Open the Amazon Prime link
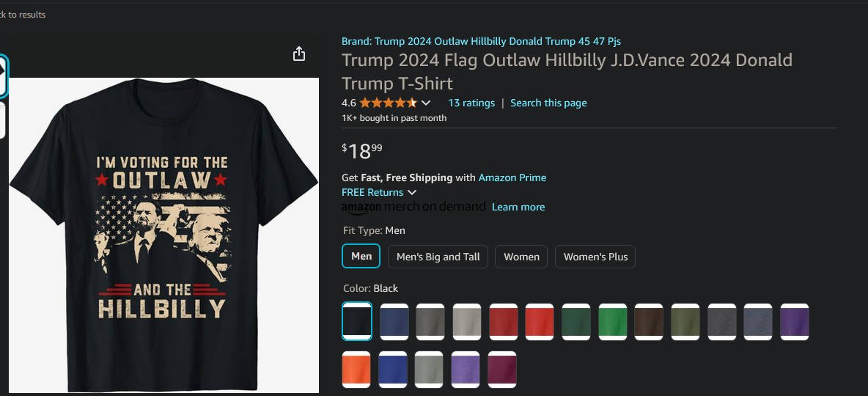This screenshot has width=868, height=396. click(512, 177)
